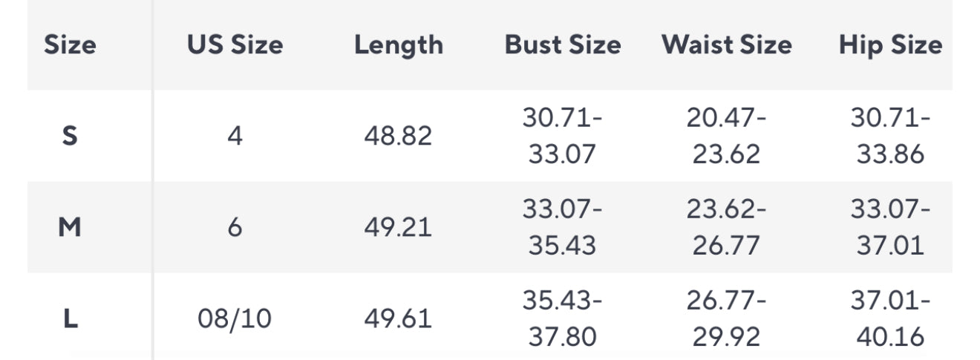Select the Bust Size header
Image resolution: width=980 pixels, height=360 pixels.
coord(563,45)
